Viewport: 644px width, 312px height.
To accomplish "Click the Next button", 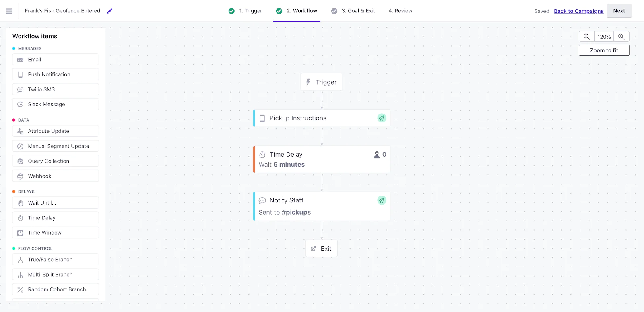I will 619,11.
